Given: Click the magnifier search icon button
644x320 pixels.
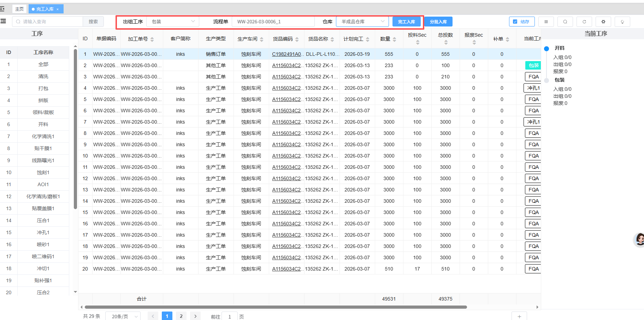Looking at the screenshot, I should coord(565,22).
